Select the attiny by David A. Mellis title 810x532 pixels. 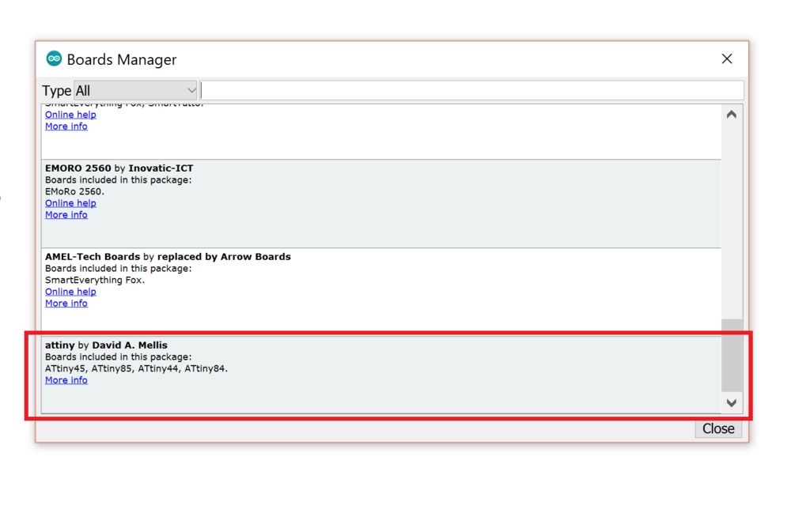coord(106,345)
